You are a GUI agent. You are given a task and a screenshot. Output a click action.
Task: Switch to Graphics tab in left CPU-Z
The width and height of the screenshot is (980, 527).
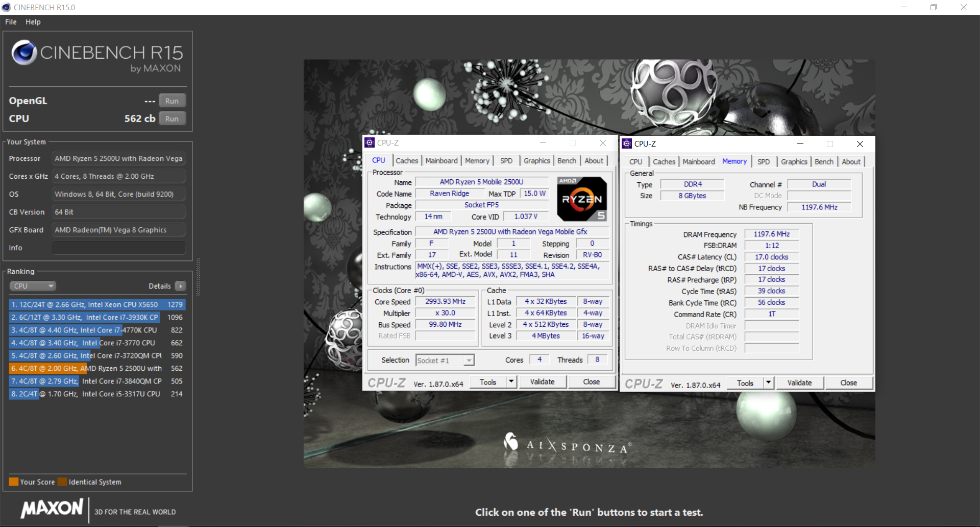tap(537, 161)
